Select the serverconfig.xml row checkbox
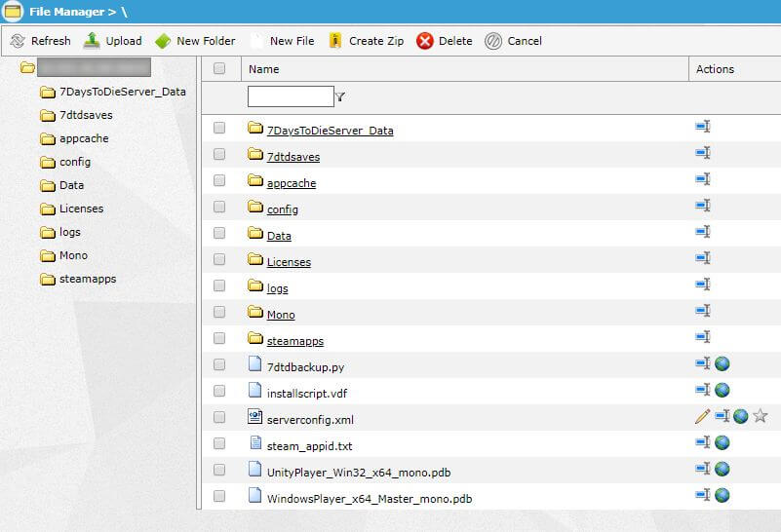This screenshot has width=781, height=532. (x=219, y=417)
